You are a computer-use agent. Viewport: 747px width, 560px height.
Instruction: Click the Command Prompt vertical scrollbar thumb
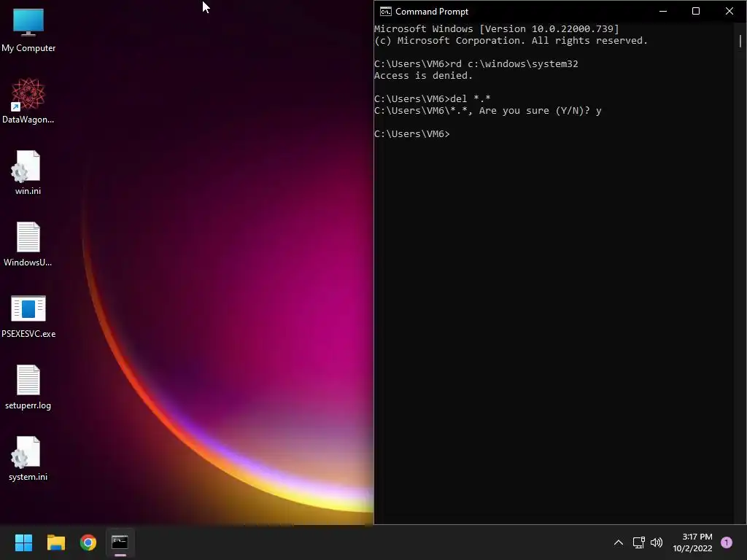[x=740, y=41]
